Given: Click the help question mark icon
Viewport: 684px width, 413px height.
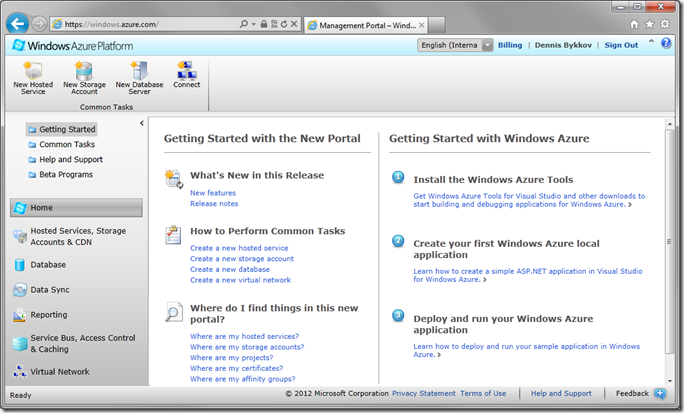Looking at the screenshot, I should 666,44.
